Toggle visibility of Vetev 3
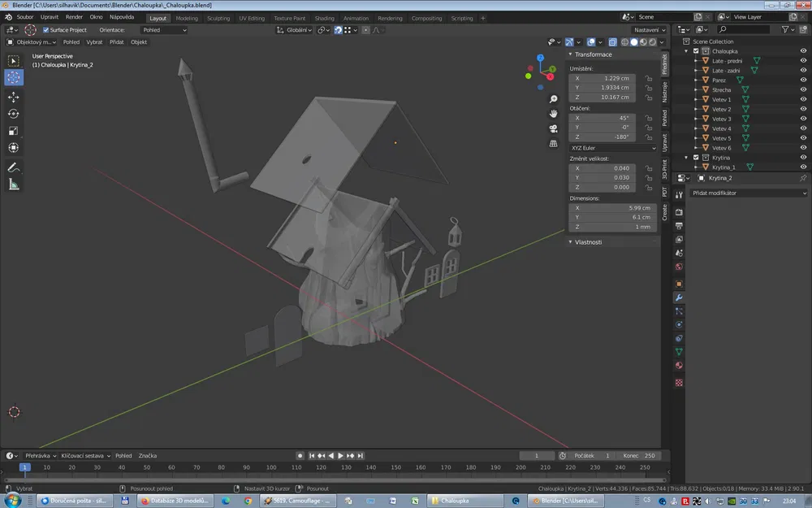 tap(803, 119)
